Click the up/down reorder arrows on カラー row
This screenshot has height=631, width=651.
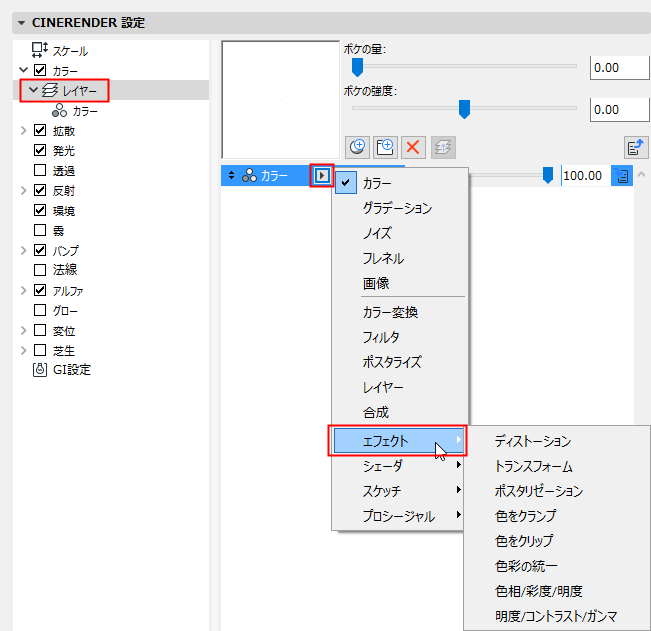231,176
